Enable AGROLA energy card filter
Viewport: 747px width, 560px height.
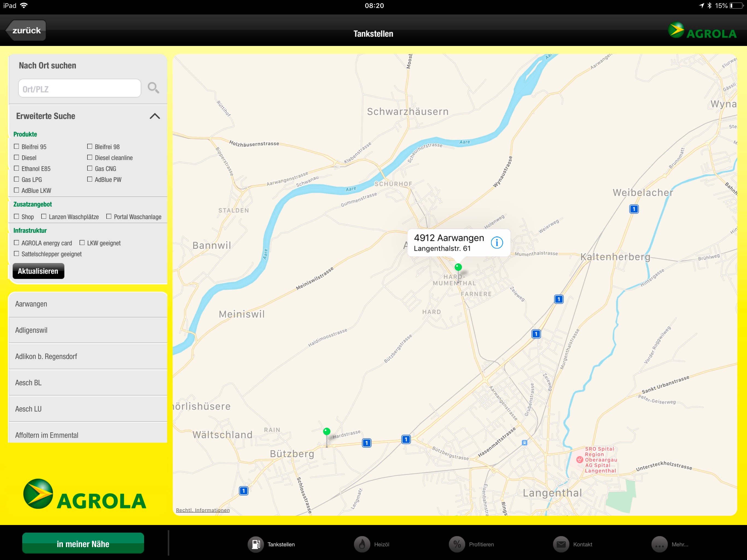tap(17, 243)
